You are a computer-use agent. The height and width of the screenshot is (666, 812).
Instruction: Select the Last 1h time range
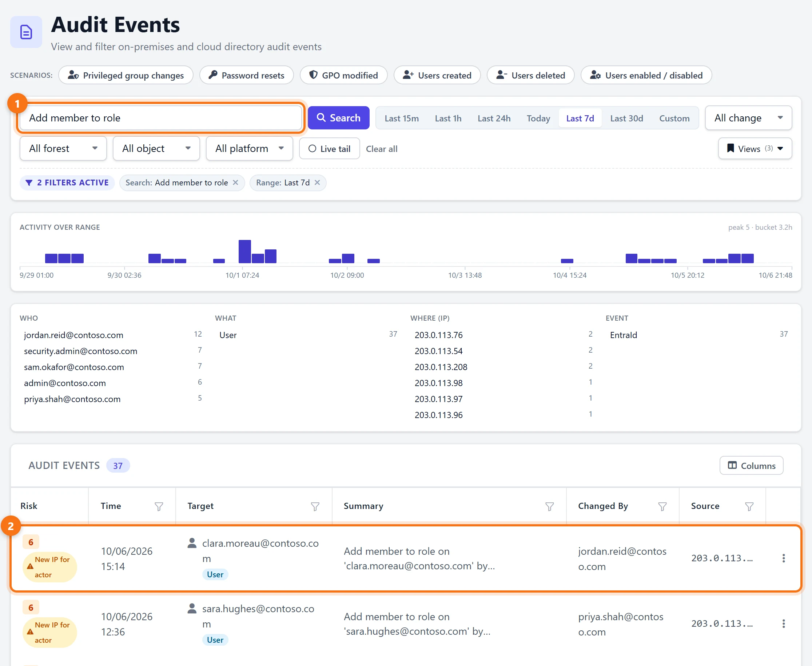pos(448,118)
